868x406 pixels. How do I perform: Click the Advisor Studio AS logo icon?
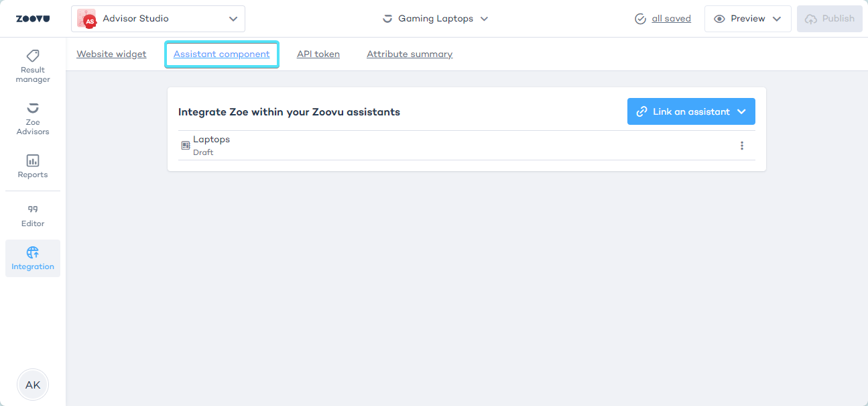click(x=87, y=19)
